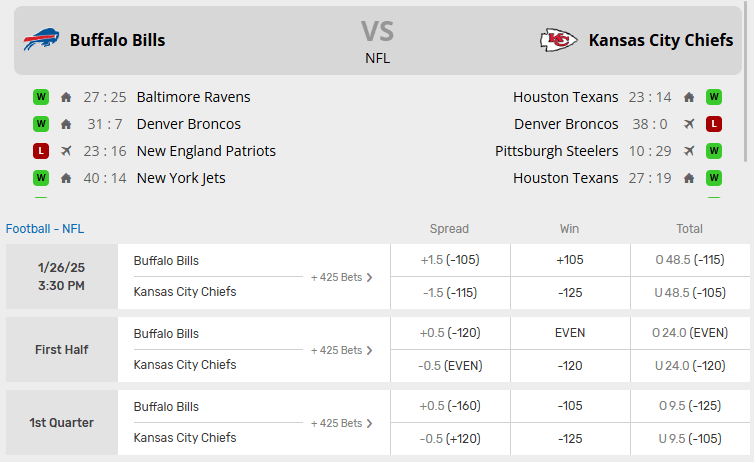Choose Under 24.0 (-120) first half total
The height and width of the screenshot is (462, 754).
point(690,365)
